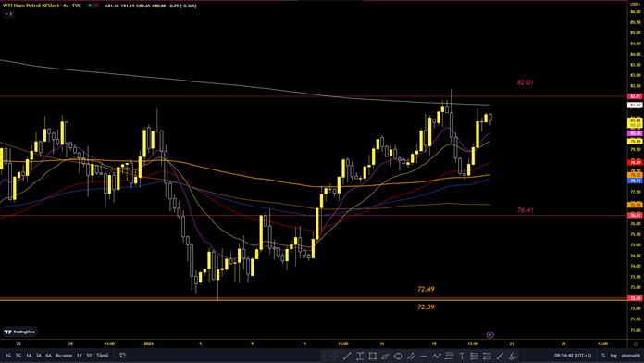This screenshot has height=363, width=644.
Task: Toggle otomatik auto scale
Action: click(x=630, y=356)
